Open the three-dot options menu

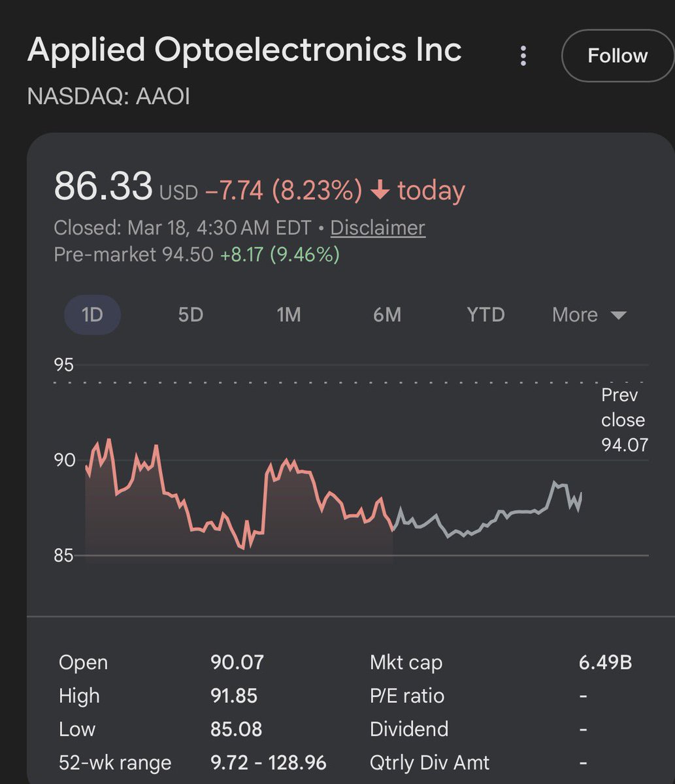pyautogui.click(x=523, y=56)
